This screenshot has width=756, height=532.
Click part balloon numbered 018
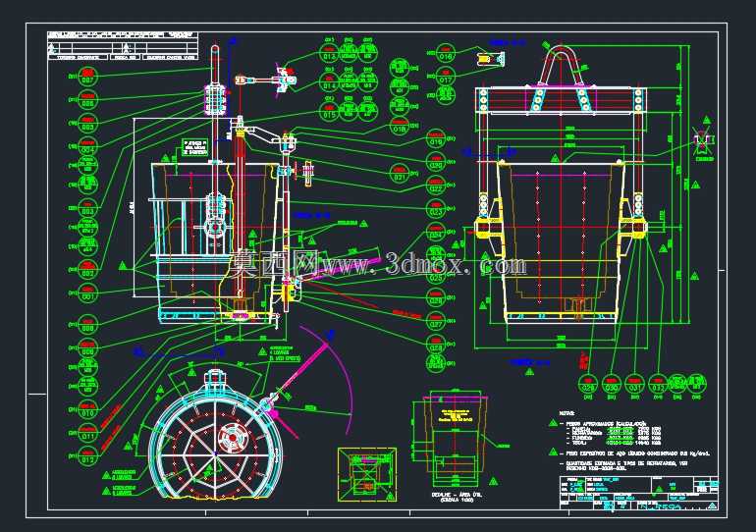click(400, 126)
